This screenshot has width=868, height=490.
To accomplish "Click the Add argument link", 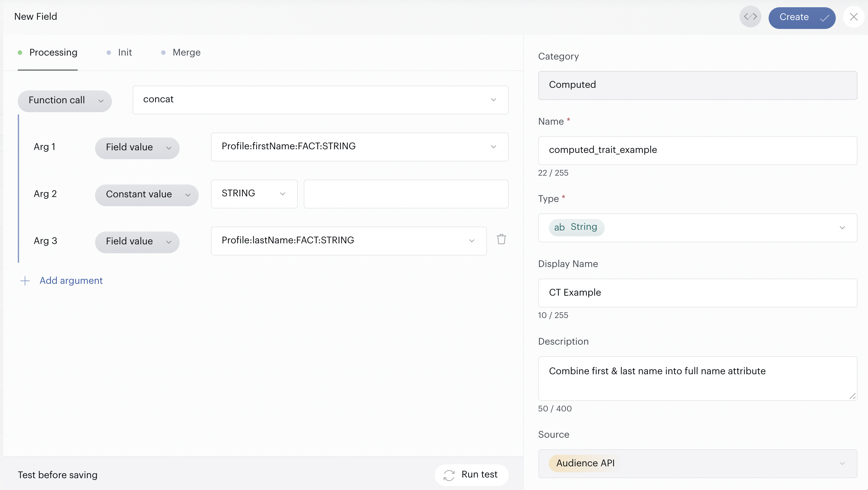I will pyautogui.click(x=71, y=281).
